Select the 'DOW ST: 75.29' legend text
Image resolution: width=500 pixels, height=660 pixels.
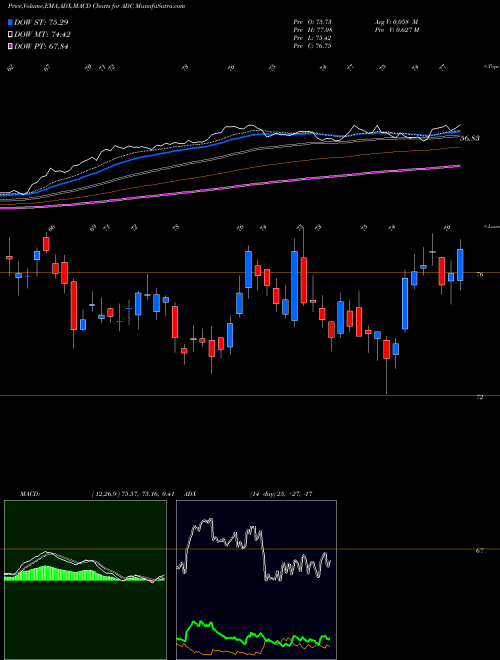pos(41,22)
